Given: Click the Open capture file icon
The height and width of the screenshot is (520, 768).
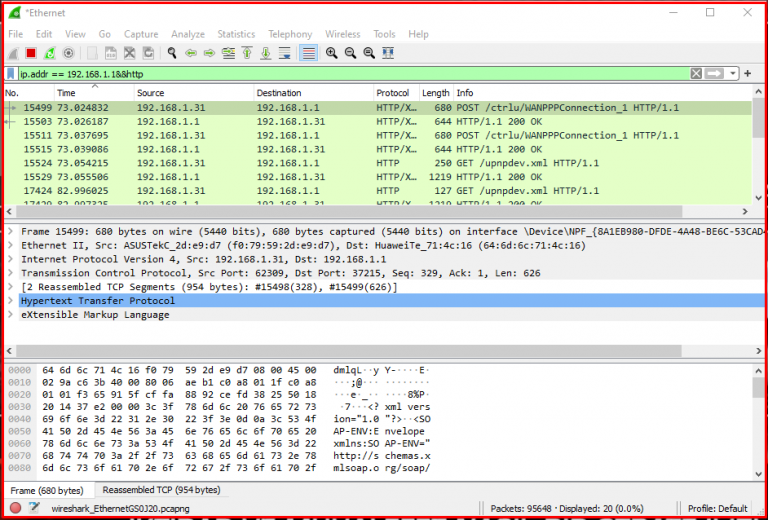Looking at the screenshot, I should point(93,53).
